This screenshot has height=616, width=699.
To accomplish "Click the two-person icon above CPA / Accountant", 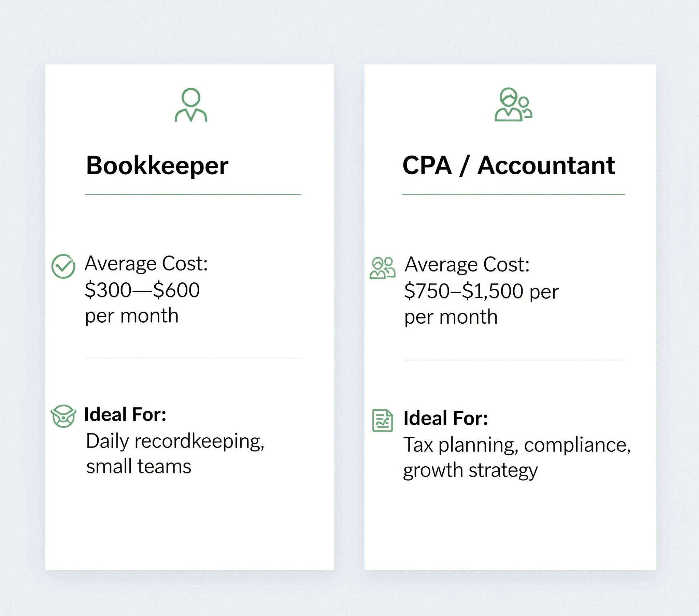I will tap(513, 105).
